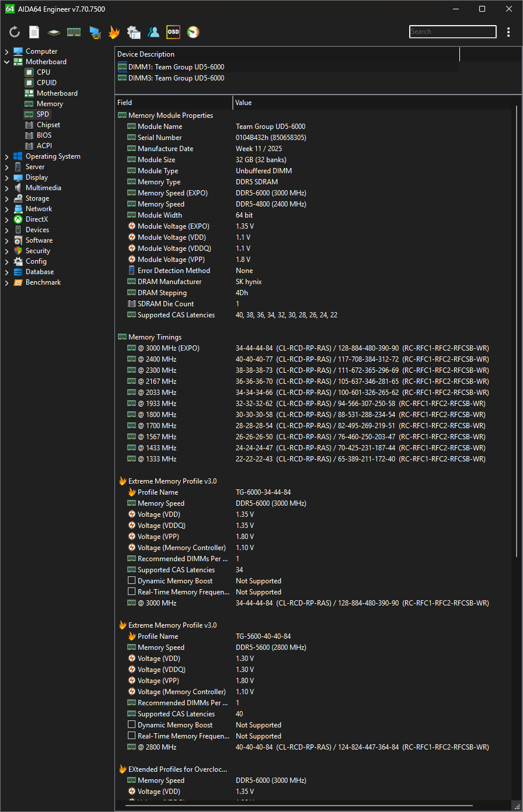The width and height of the screenshot is (523, 812).
Task: Click the vertical scrollbar of details list
Action: 517,350
